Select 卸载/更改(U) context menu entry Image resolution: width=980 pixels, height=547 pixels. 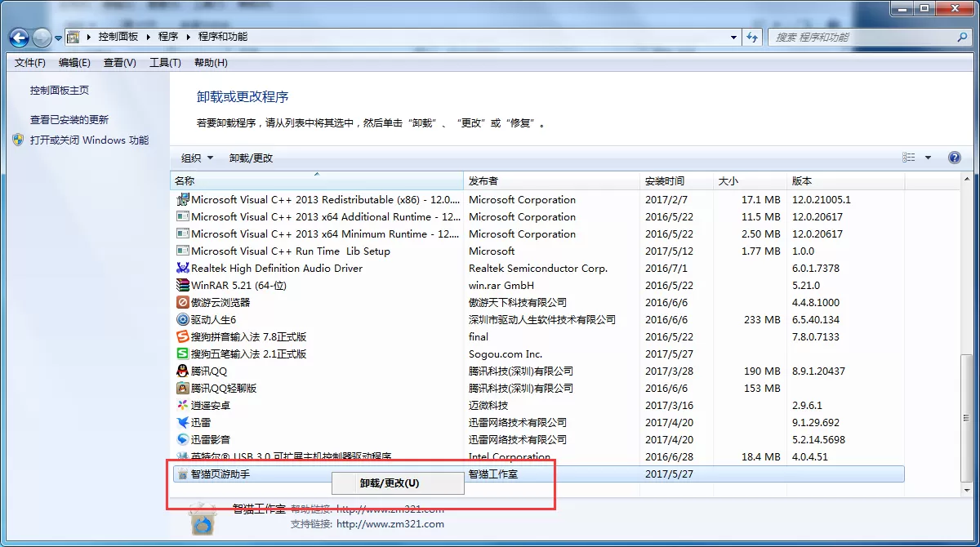(x=398, y=483)
